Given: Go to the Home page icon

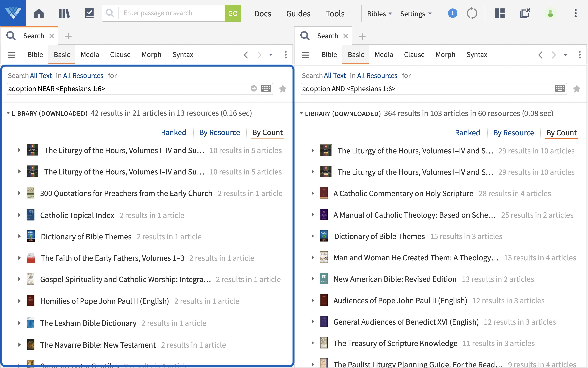Looking at the screenshot, I should point(39,13).
